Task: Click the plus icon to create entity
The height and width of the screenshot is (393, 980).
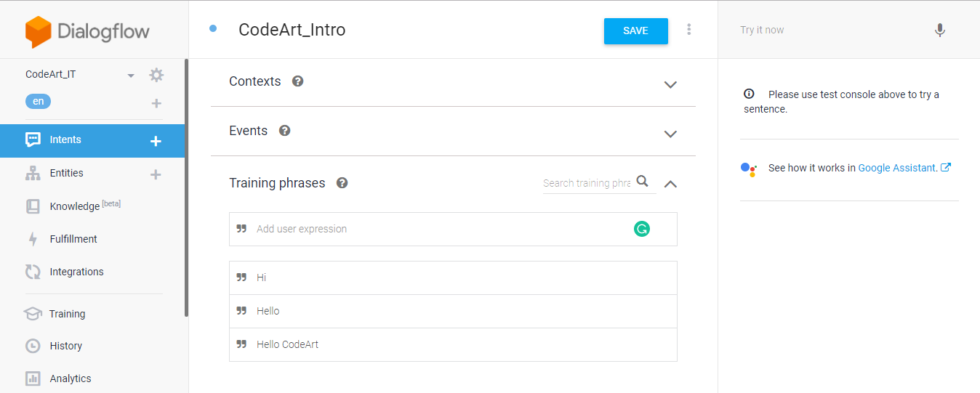Action: tap(156, 174)
